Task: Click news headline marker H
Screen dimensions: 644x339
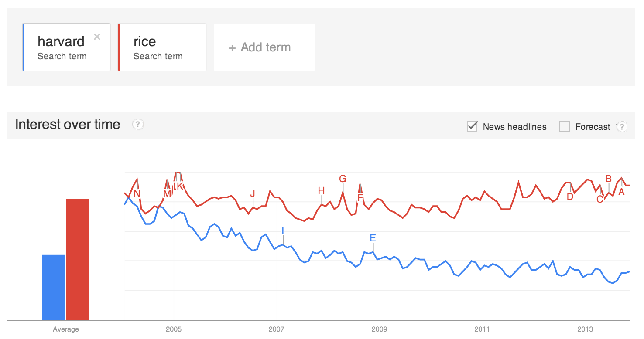Action: coord(322,190)
